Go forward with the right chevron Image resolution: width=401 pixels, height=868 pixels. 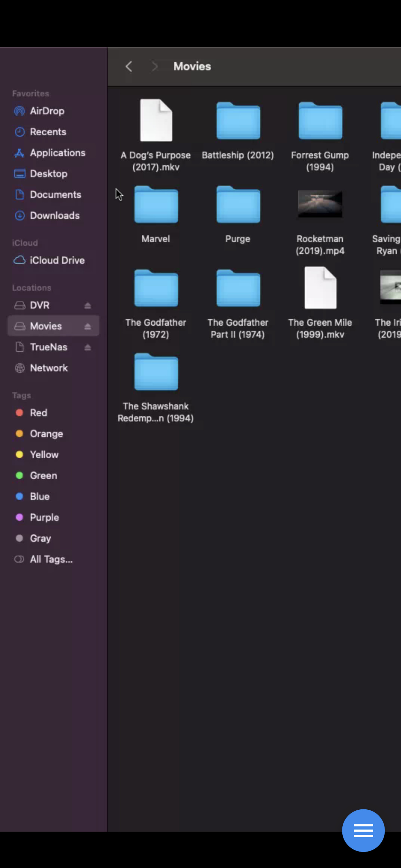[x=155, y=67]
